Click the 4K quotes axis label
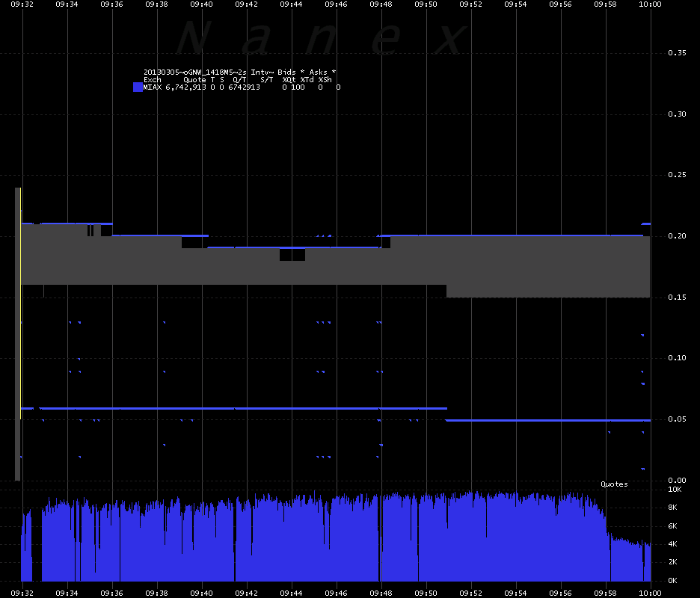 pos(673,544)
